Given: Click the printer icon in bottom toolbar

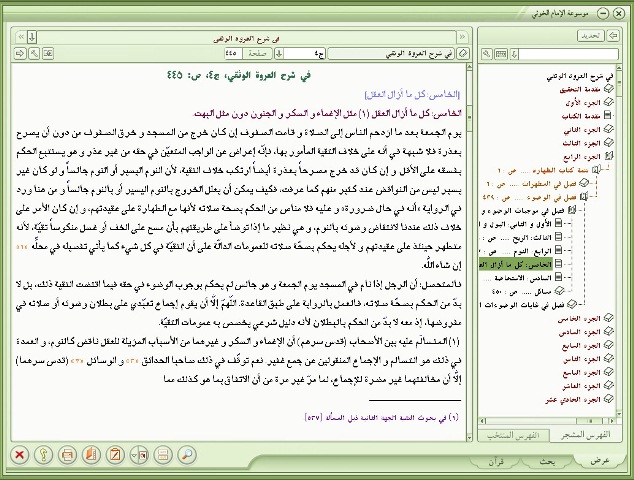Looking at the screenshot, I should pyautogui.click(x=67, y=455).
